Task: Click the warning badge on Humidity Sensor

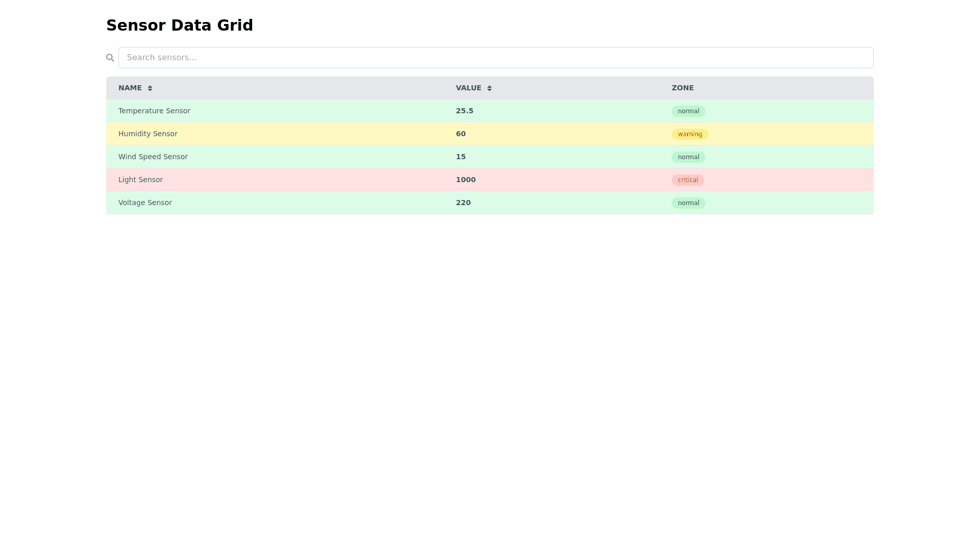Action: (690, 134)
